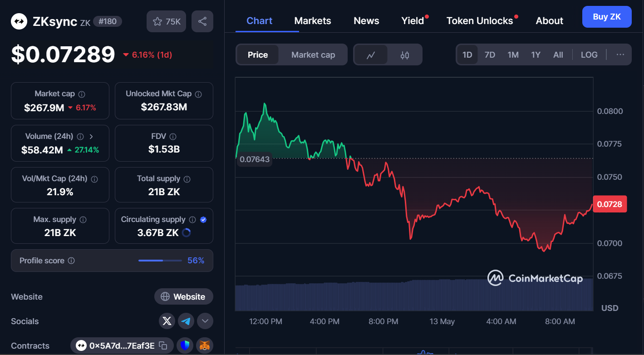The image size is (644, 355).
Task: Show Market cap info tooltip icon
Action: click(x=82, y=94)
